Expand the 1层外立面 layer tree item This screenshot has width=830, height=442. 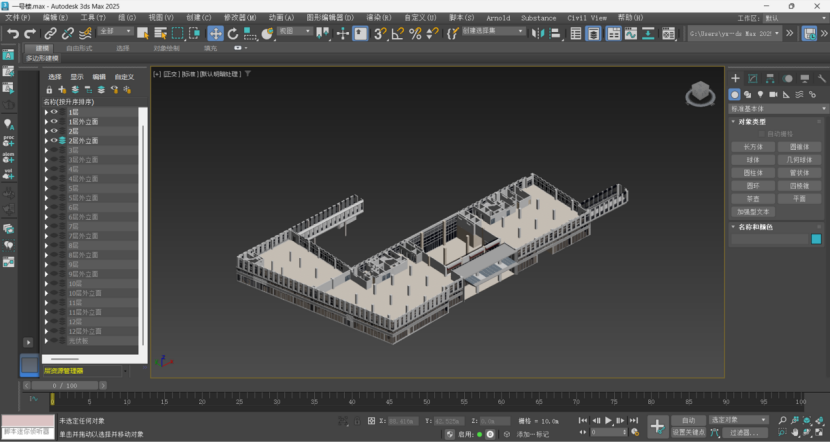46,122
